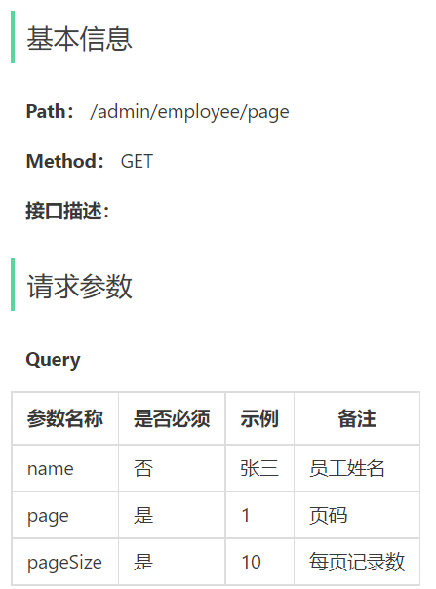Click the GET method value
Screen dimensions: 436x589
pyautogui.click(x=137, y=162)
